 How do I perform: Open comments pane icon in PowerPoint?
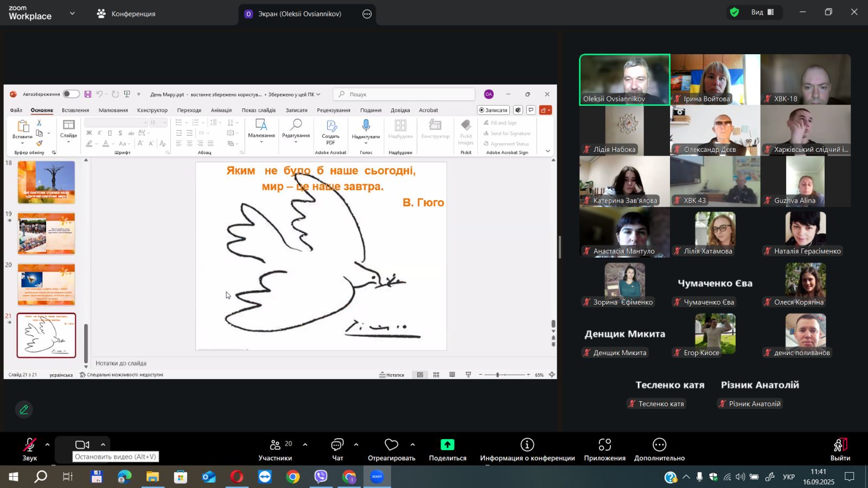[531, 110]
